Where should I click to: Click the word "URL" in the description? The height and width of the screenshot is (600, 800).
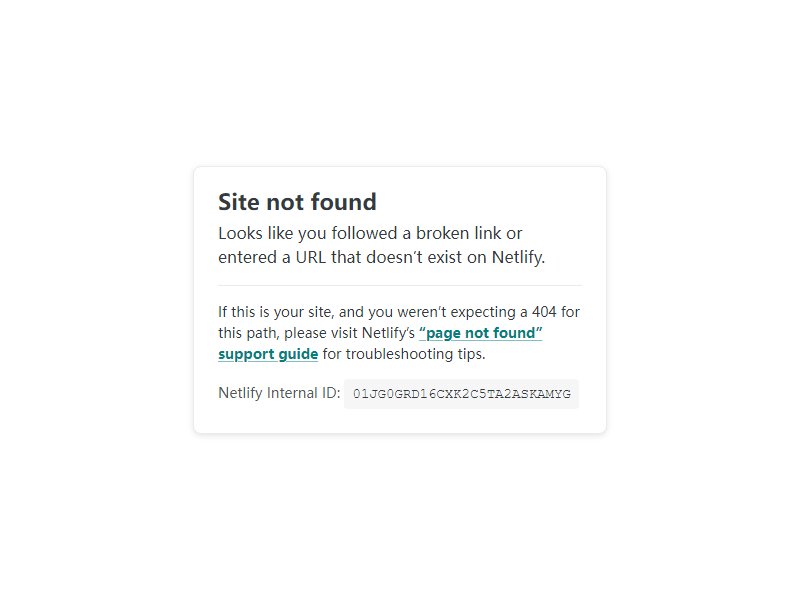311,257
